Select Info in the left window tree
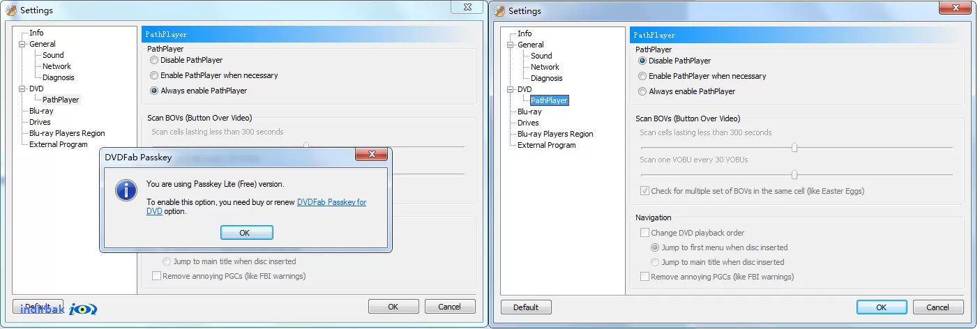Image resolution: width=980 pixels, height=329 pixels. pos(36,33)
